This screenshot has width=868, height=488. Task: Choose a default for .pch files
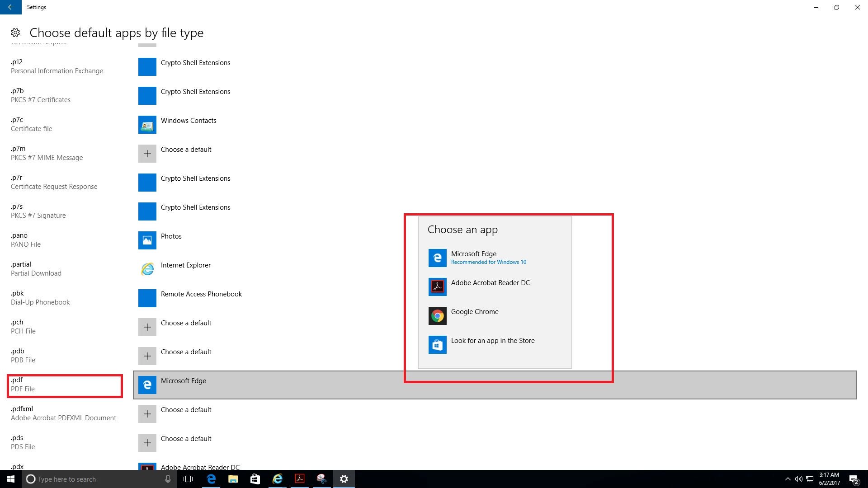pyautogui.click(x=186, y=323)
